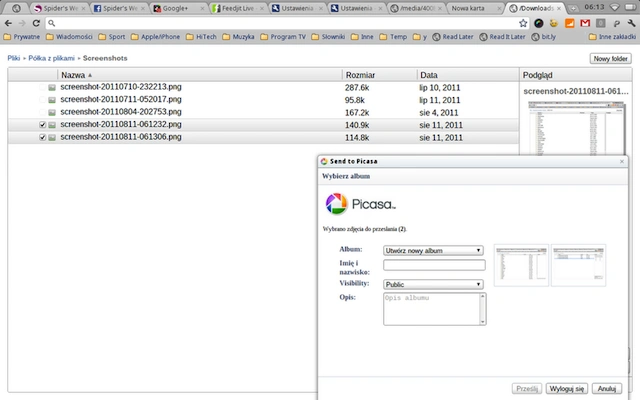This screenshot has height=400, width=640.
Task: Click the P extension icon
Action: point(616,23)
